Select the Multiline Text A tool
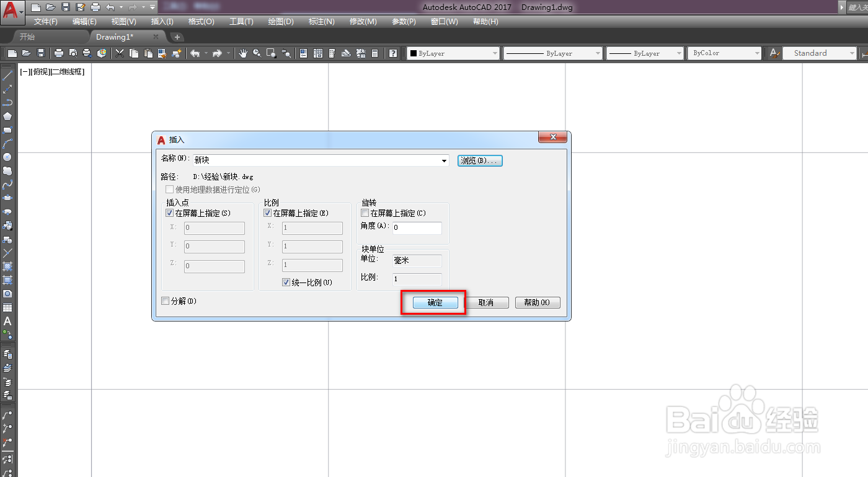Viewport: 868px width, 477px height. click(x=7, y=321)
